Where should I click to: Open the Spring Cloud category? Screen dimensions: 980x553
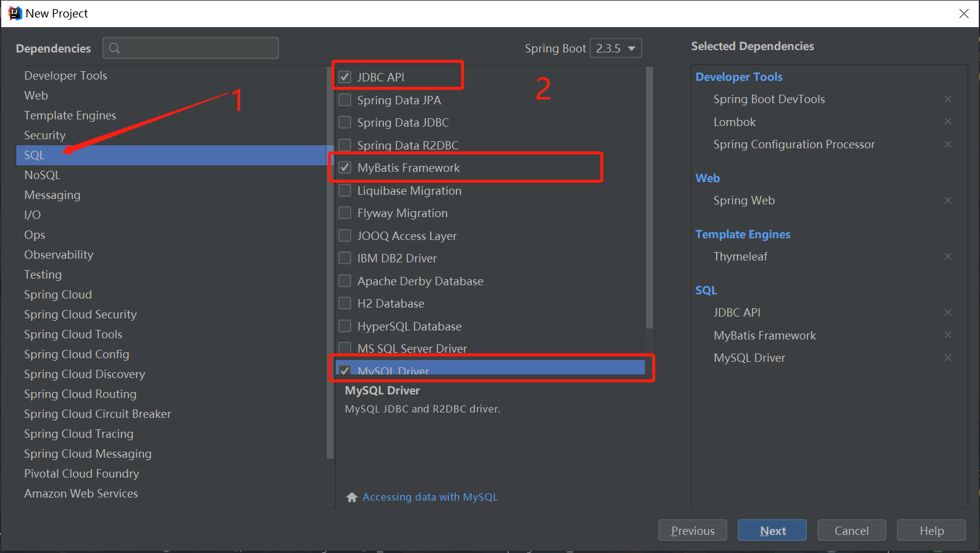pos(58,294)
